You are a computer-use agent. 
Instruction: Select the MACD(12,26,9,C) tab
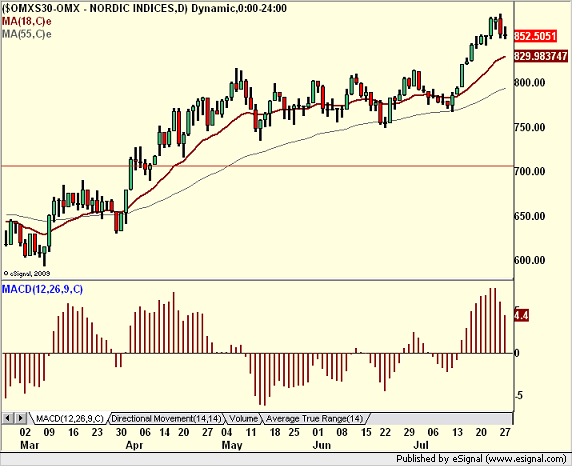point(70,419)
